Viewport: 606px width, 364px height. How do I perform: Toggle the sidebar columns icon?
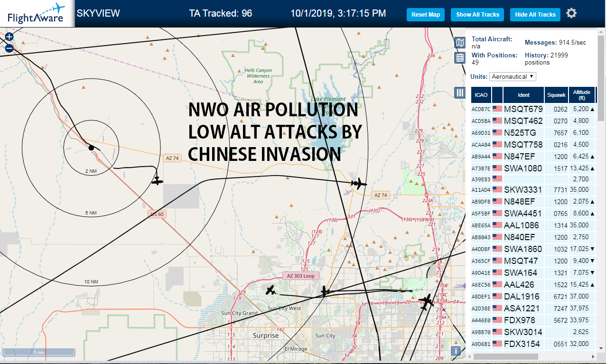[459, 93]
